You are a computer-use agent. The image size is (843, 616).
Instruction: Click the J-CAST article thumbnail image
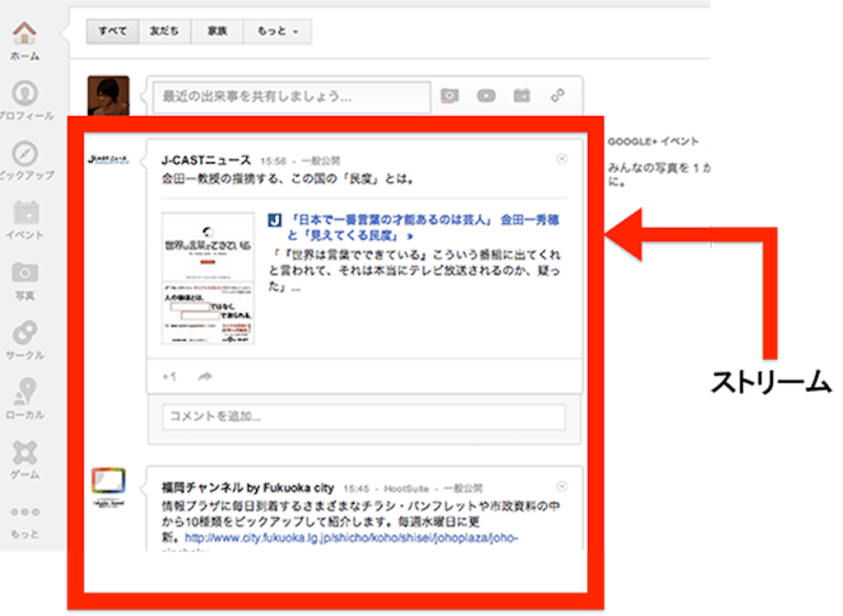click(x=207, y=278)
